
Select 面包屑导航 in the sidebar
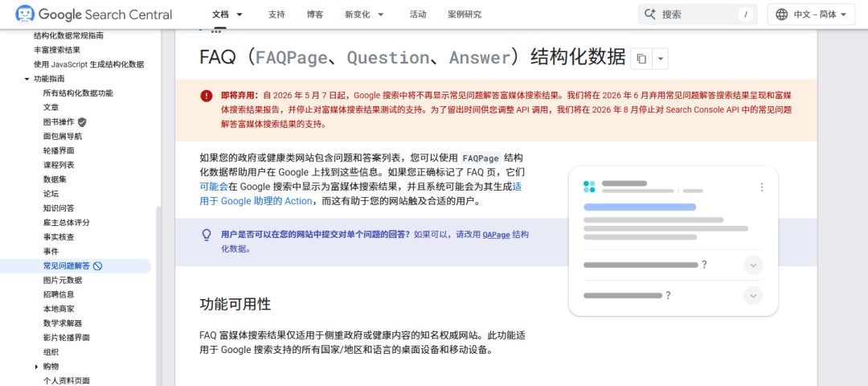pos(63,137)
